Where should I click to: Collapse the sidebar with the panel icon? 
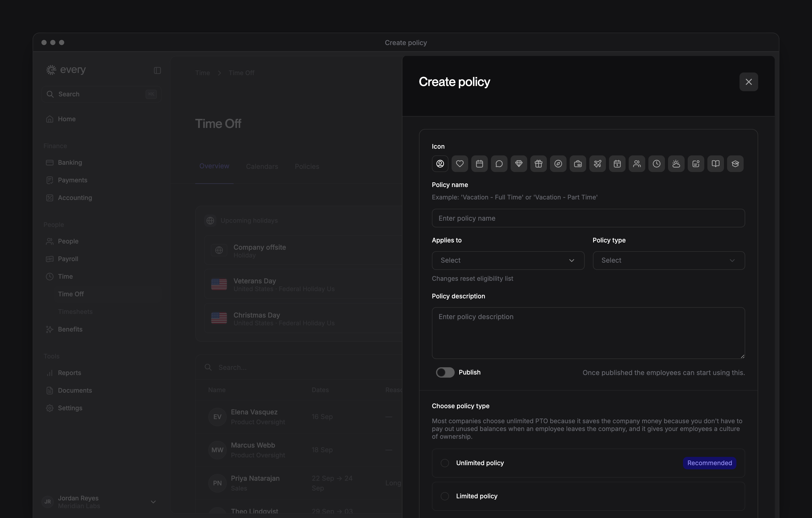[x=157, y=70]
